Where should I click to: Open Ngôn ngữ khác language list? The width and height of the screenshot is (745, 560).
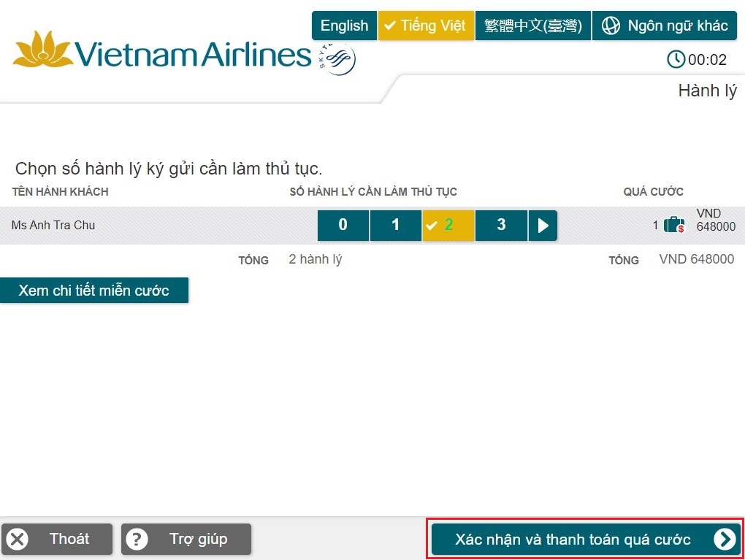pyautogui.click(x=664, y=26)
